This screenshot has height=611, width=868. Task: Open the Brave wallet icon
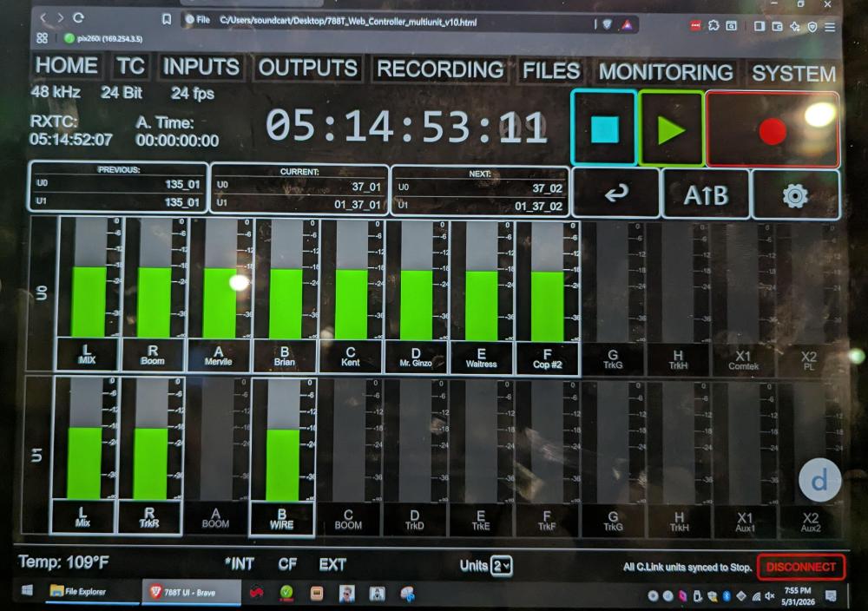tap(777, 27)
